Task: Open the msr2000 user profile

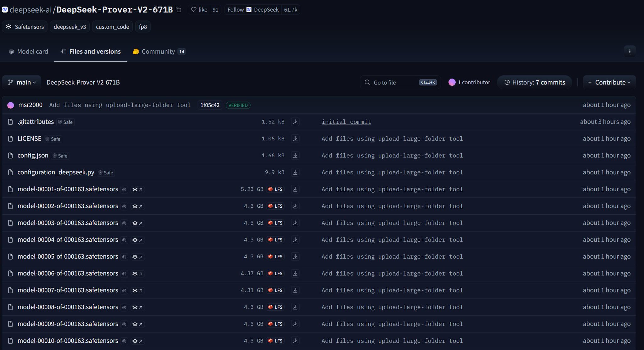Action: (30, 105)
